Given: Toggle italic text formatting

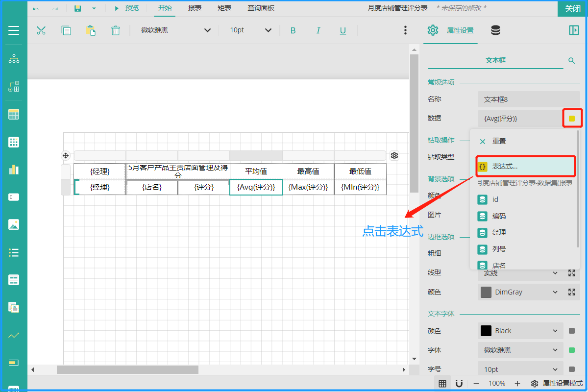Looking at the screenshot, I should [318, 30].
